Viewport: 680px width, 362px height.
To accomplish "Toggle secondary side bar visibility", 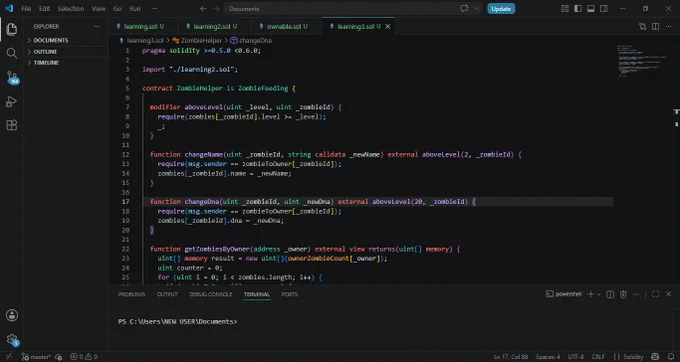I will [604, 9].
